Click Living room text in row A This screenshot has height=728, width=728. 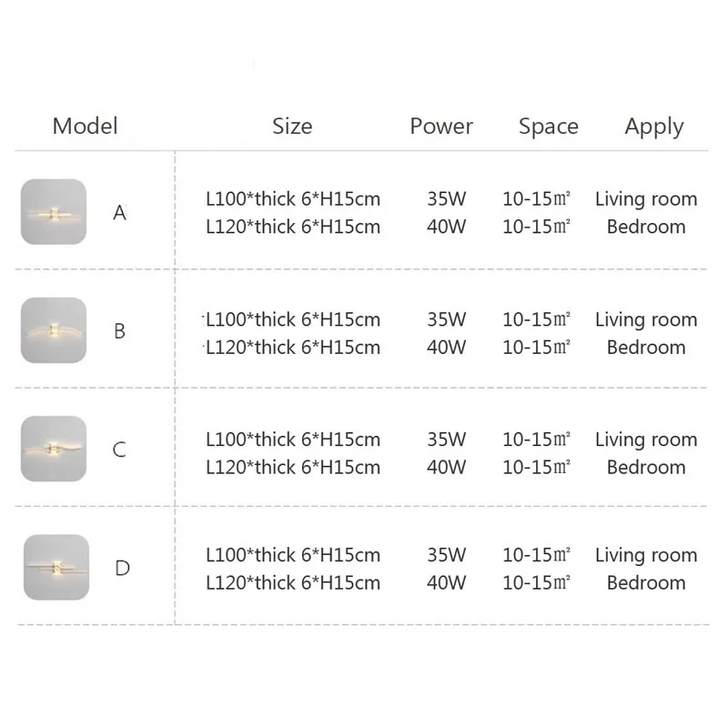[x=646, y=199]
